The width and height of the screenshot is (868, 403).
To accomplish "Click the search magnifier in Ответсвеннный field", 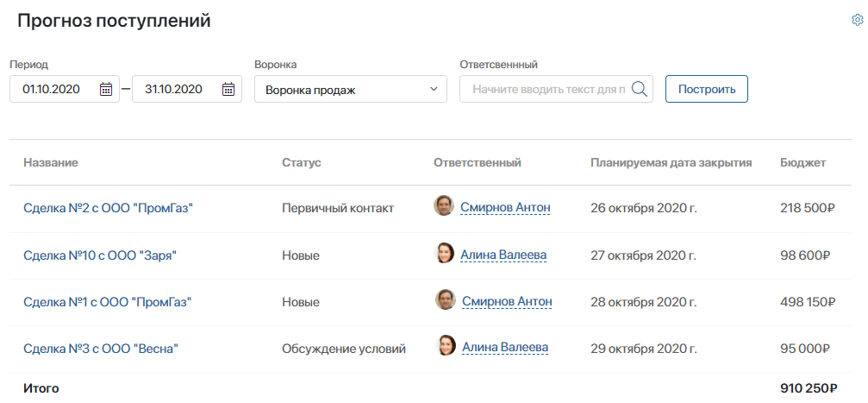I will [640, 89].
